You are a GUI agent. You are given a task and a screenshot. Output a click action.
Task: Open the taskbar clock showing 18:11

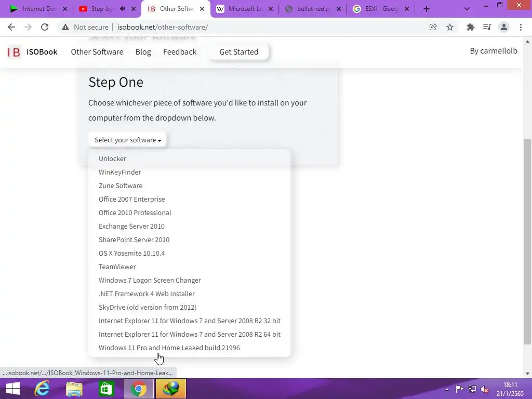[510, 389]
